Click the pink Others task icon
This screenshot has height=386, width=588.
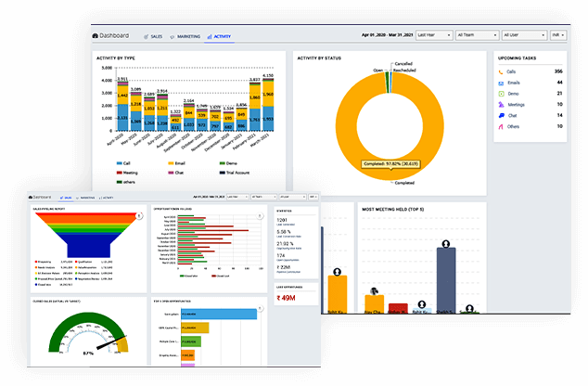click(x=501, y=127)
